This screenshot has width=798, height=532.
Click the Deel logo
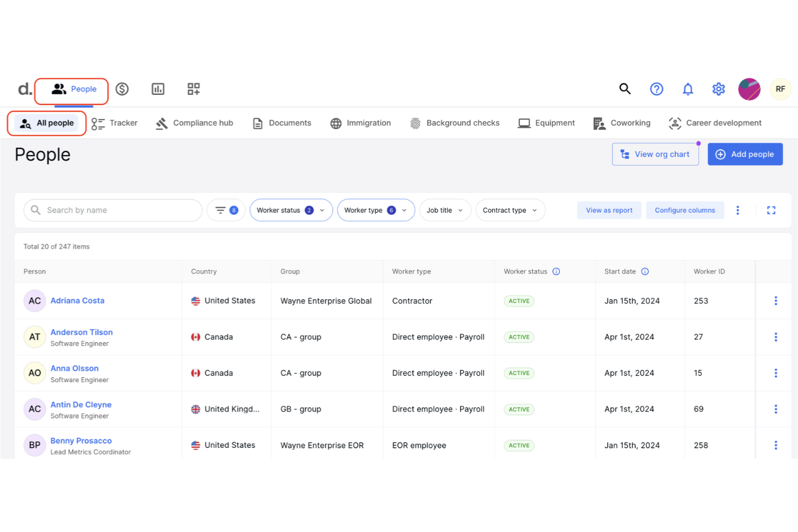click(x=24, y=89)
